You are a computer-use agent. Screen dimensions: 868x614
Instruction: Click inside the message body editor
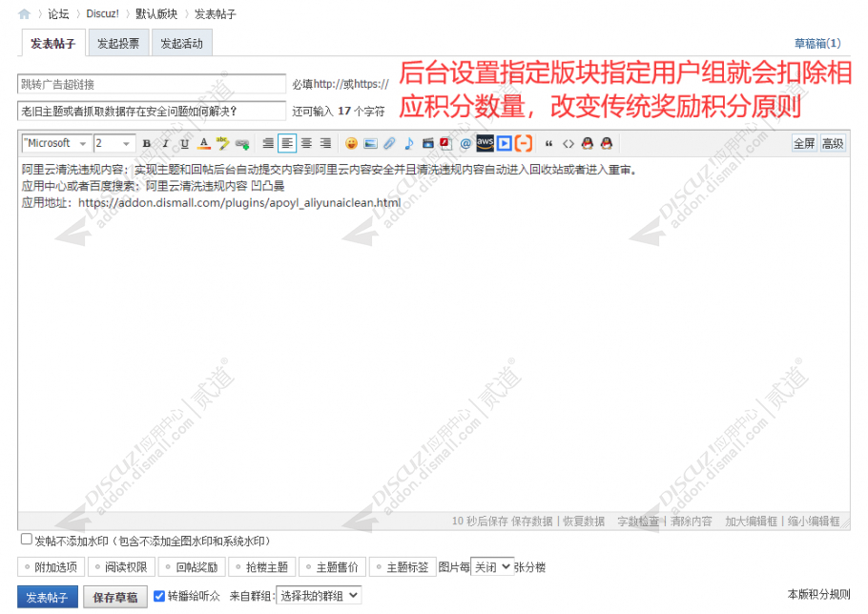(x=434, y=335)
